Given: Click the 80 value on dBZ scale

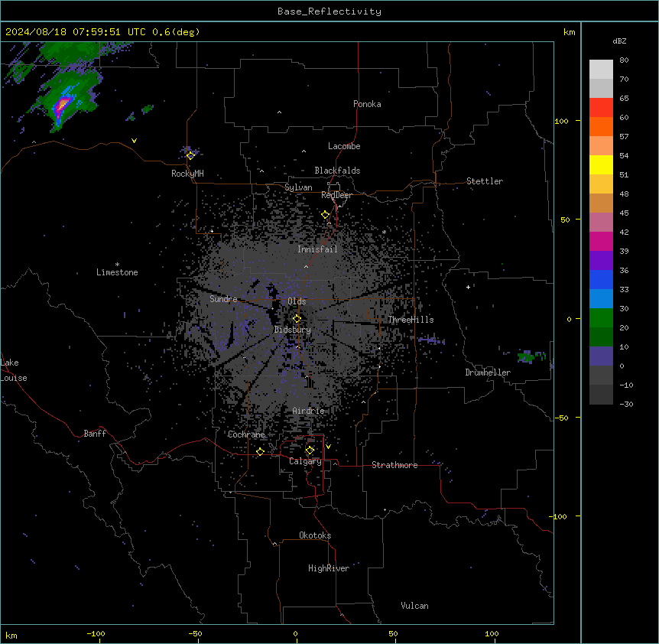Looking at the screenshot, I should pyautogui.click(x=624, y=60).
